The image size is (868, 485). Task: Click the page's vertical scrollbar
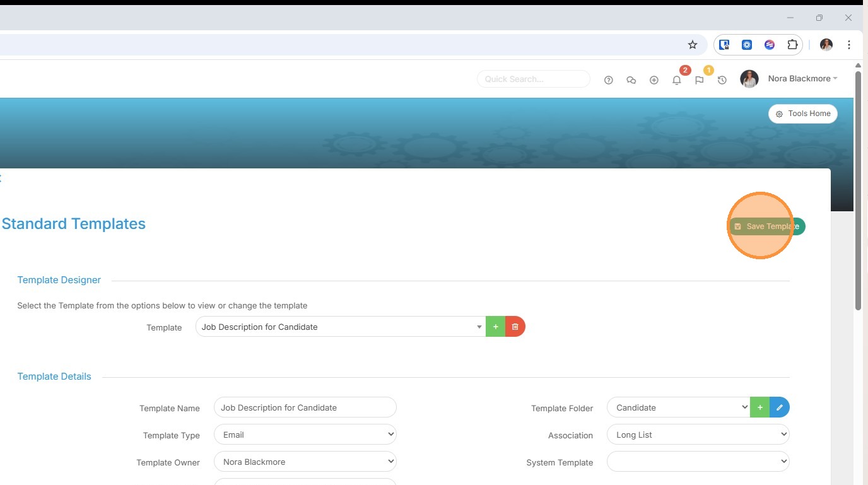(x=858, y=189)
